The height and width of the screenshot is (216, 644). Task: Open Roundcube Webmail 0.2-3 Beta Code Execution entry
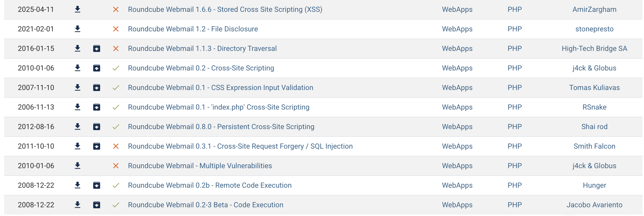click(205, 205)
